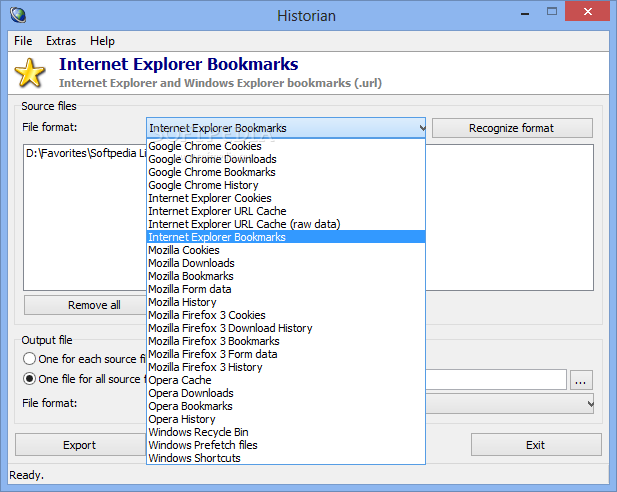Open the output File format dropdown
The width and height of the screenshot is (617, 492).
510,404
